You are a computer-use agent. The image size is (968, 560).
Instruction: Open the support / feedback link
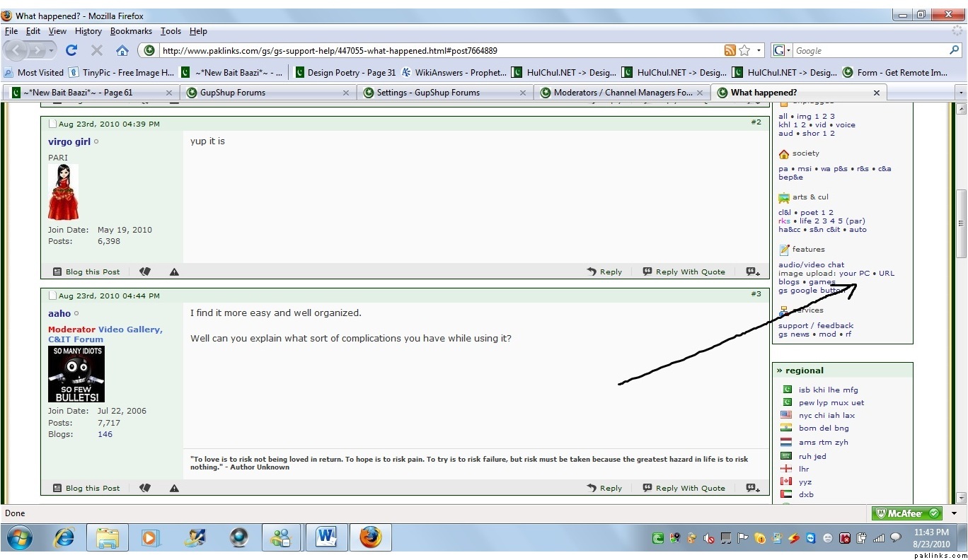pyautogui.click(x=816, y=325)
